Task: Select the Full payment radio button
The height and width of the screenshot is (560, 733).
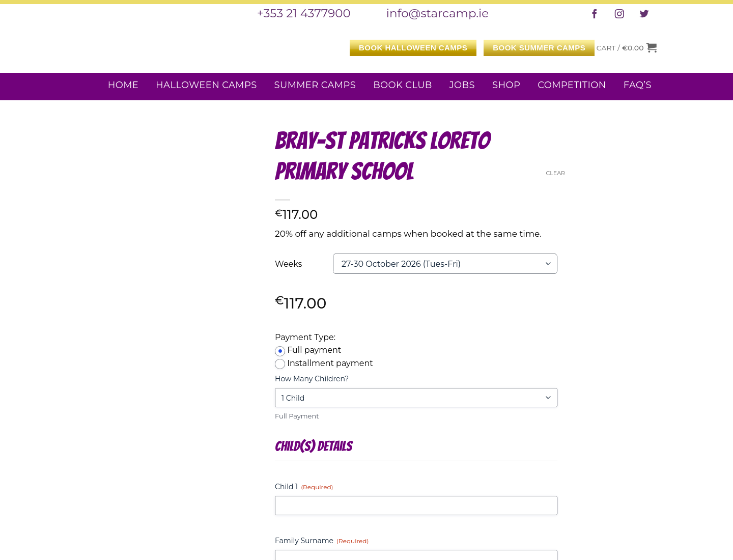Action: point(280,351)
